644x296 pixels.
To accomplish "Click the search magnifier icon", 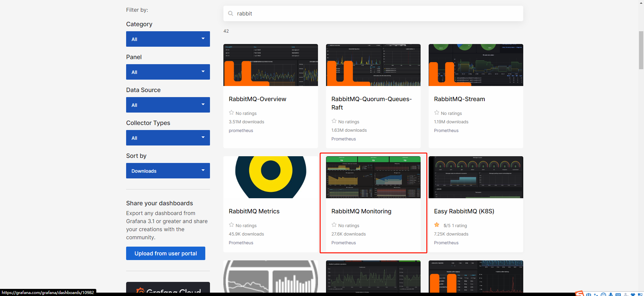I will (230, 13).
